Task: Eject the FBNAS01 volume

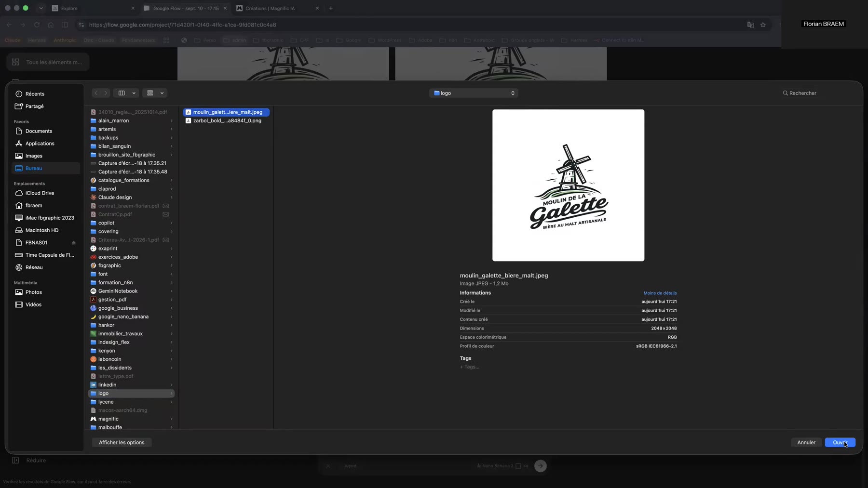Action: 74,243
